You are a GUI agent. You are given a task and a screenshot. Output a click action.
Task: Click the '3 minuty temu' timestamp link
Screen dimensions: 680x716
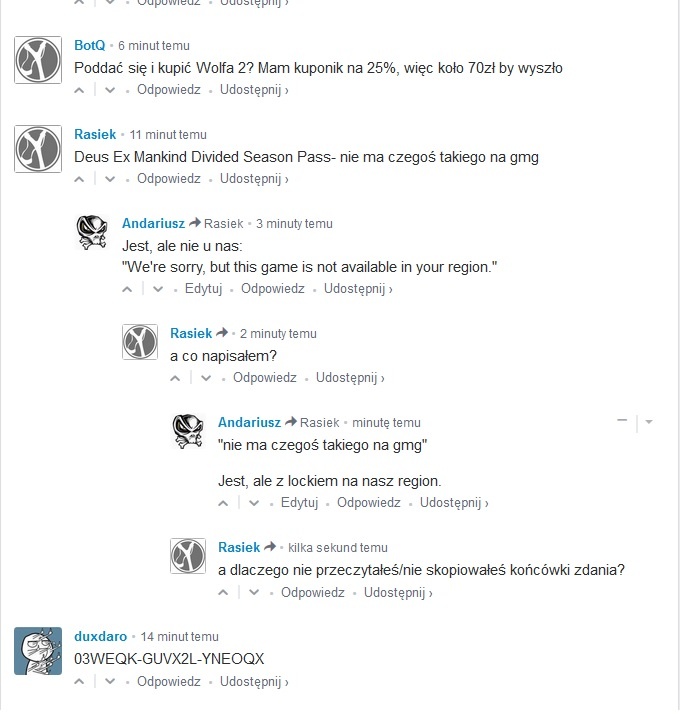[294, 224]
